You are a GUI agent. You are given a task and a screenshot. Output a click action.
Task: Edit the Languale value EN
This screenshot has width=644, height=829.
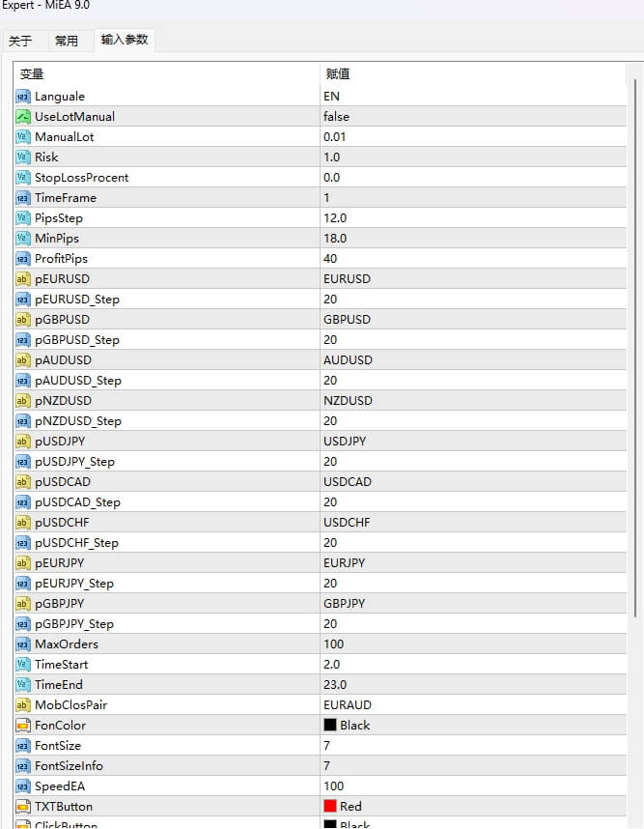click(x=473, y=97)
